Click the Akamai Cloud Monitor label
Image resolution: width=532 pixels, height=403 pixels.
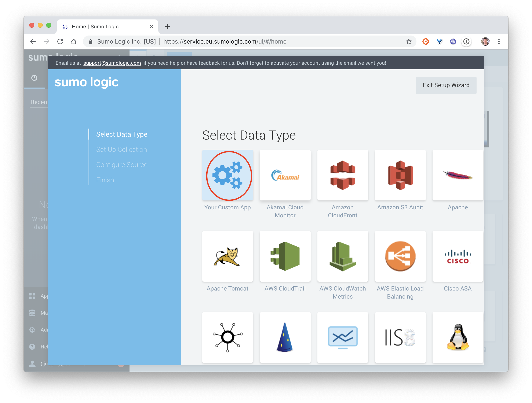pyautogui.click(x=285, y=211)
